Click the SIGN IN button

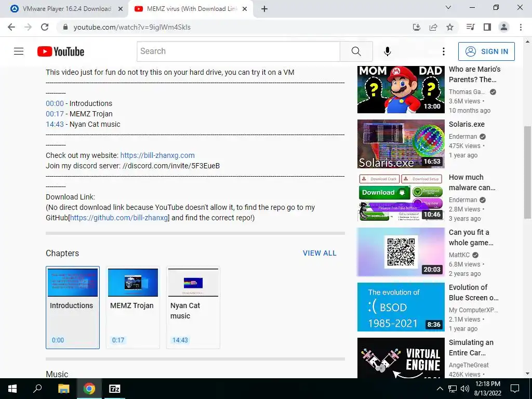[x=486, y=51]
